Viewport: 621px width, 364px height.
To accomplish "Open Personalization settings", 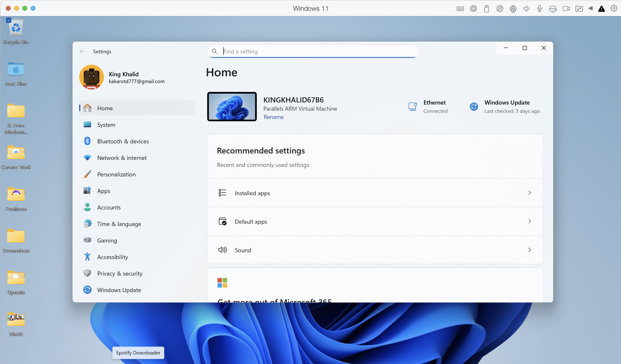I will (137, 174).
